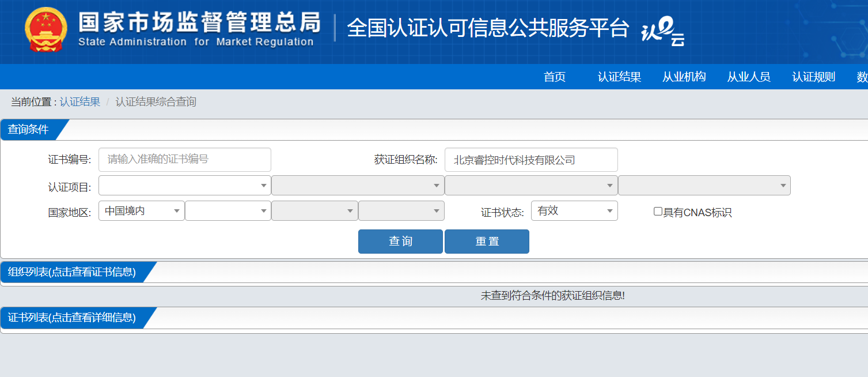Focus the 证书编号 input field

click(185, 160)
